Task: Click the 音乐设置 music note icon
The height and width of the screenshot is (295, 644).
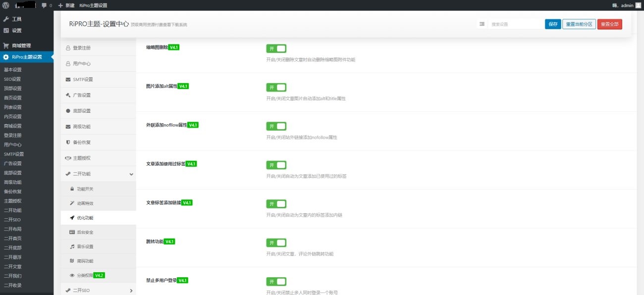Action: pyautogui.click(x=72, y=246)
